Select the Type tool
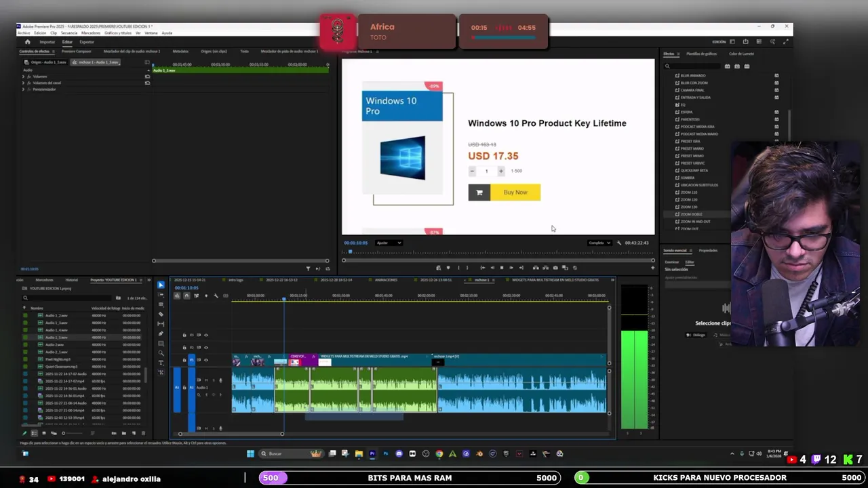 [x=161, y=363]
